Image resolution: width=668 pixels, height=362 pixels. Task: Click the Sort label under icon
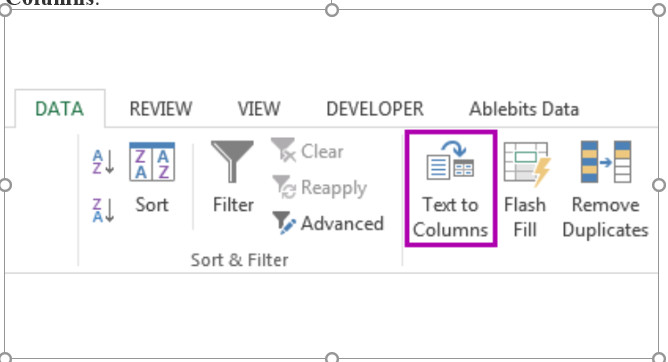click(152, 205)
